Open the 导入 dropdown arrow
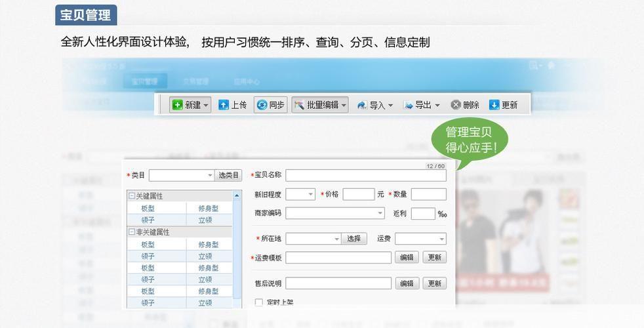The image size is (644, 328). tap(390, 106)
